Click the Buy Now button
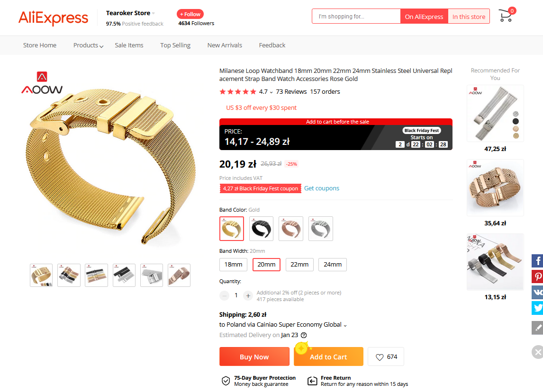This screenshot has height=392, width=543. [254, 356]
